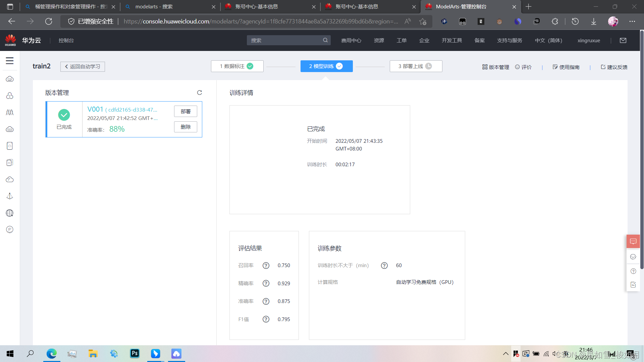Click the taskbar search icon
Viewport: 644px width, 362px height.
coord(30,353)
